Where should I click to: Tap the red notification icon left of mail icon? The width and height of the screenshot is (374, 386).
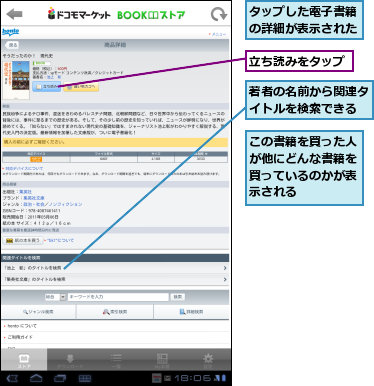pyautogui.click(x=157, y=378)
